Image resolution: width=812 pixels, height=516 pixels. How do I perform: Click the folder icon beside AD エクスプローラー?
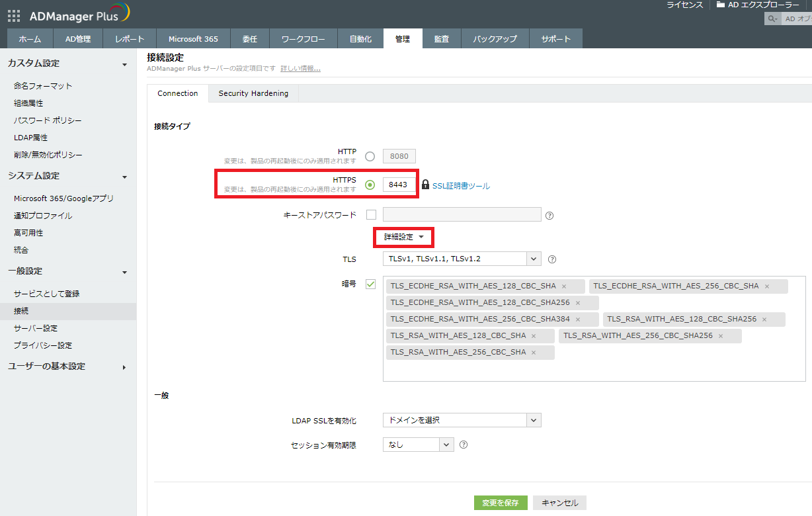[721, 5]
